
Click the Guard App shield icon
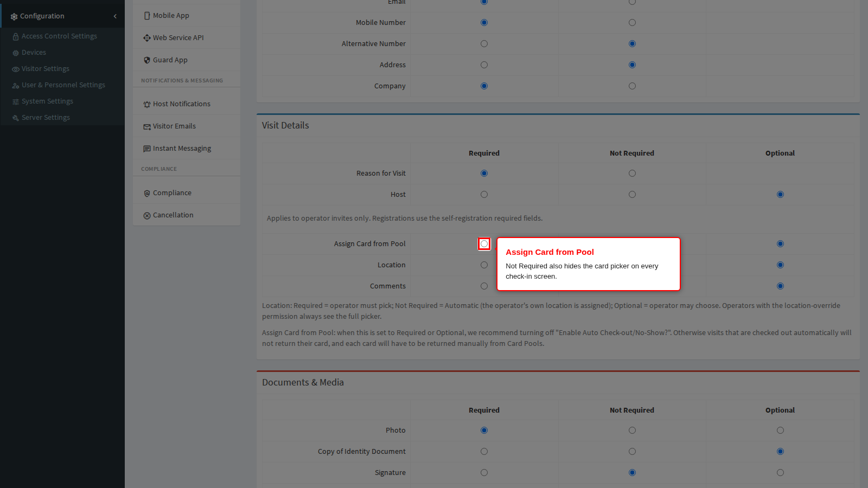(x=147, y=60)
